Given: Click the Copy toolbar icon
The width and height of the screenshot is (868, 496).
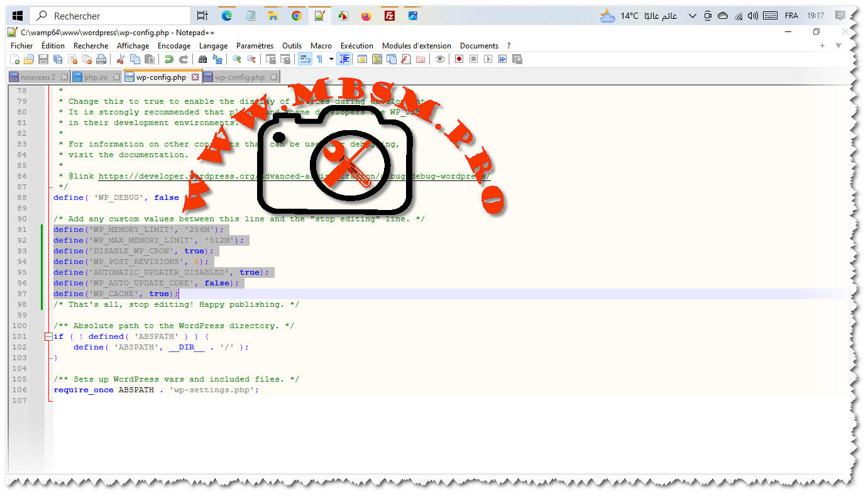Looking at the screenshot, I should click(x=135, y=59).
